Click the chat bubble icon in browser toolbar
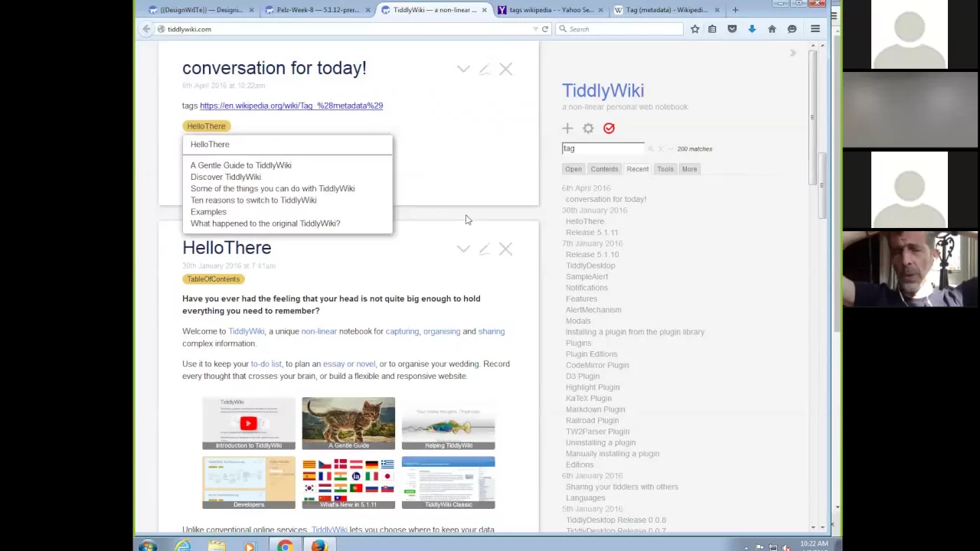Image resolution: width=980 pixels, height=551 pixels. pos(792,29)
